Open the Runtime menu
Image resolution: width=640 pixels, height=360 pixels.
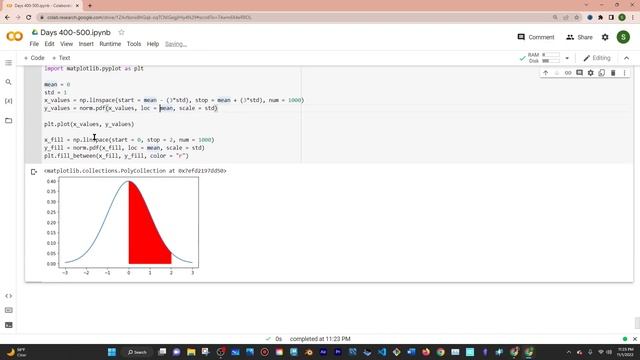click(x=110, y=44)
